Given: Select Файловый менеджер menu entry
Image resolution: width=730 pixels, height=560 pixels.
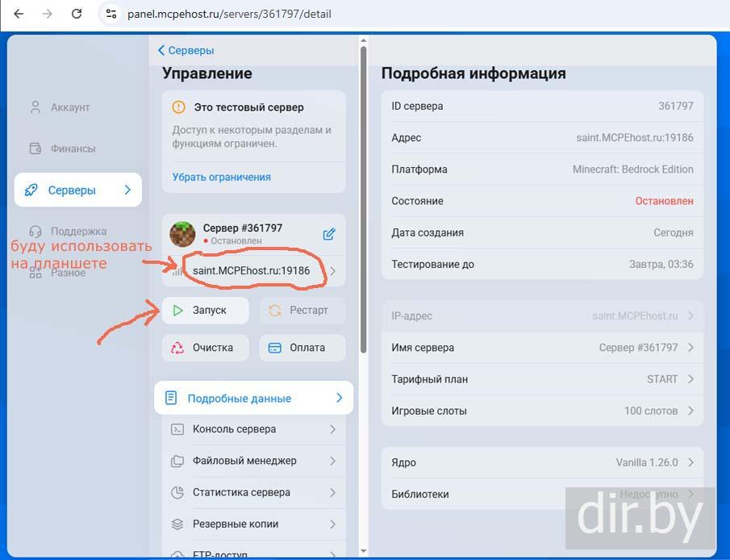Looking at the screenshot, I should pos(254,461).
